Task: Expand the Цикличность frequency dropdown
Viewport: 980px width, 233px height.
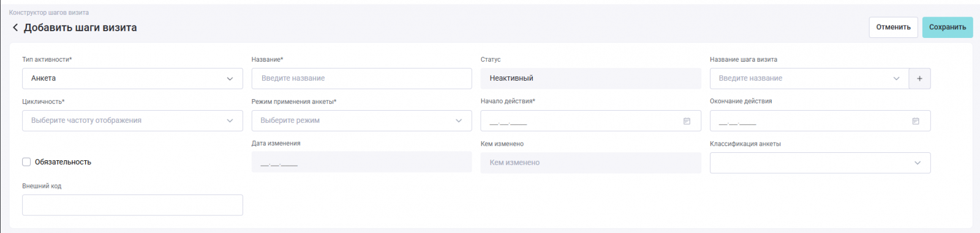Action: [x=132, y=120]
